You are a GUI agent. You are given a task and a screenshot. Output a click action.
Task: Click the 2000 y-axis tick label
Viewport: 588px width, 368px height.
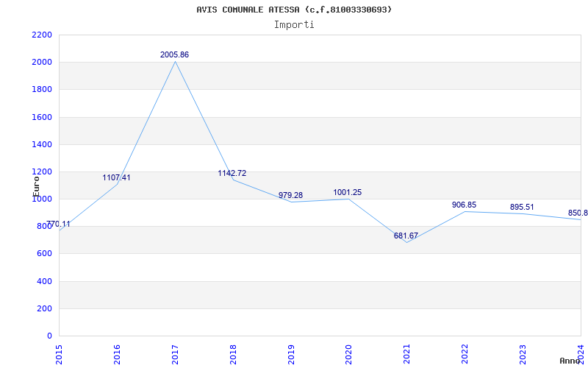(42, 63)
